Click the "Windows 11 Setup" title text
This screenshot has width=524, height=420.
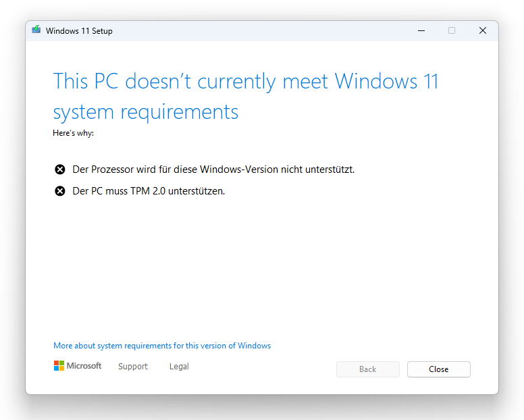click(x=79, y=31)
